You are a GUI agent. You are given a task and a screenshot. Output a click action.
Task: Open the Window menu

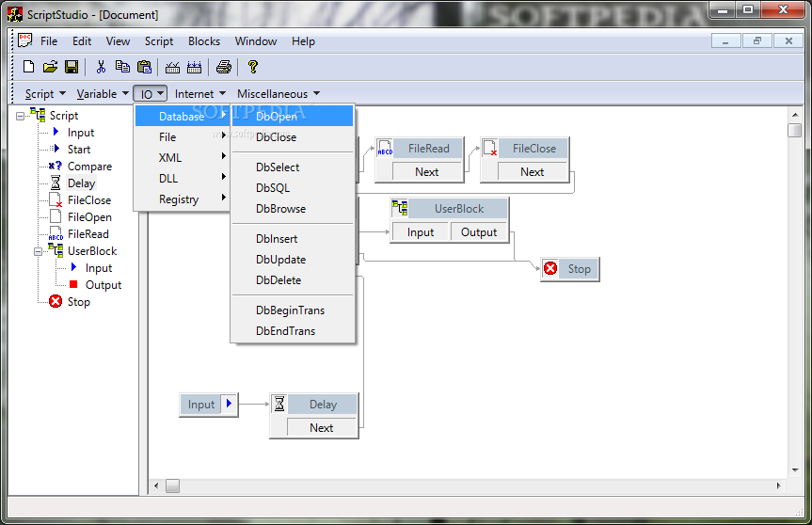pyautogui.click(x=256, y=40)
